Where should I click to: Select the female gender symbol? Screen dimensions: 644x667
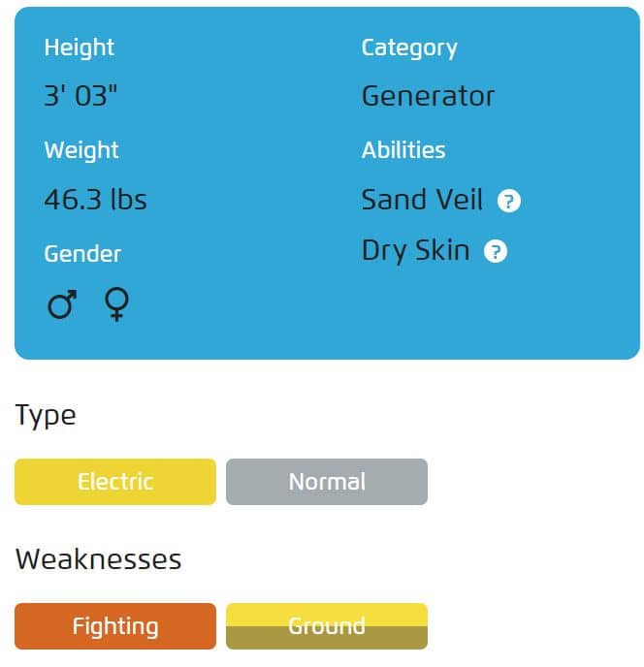(116, 304)
